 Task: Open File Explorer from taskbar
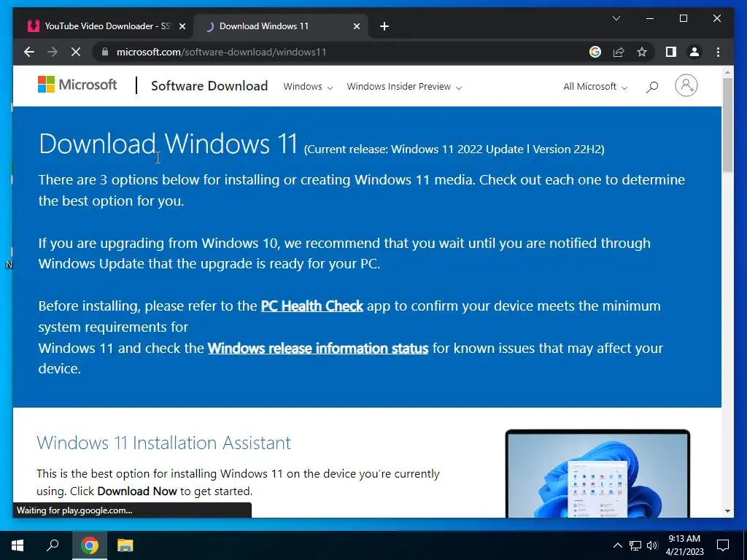tap(125, 545)
